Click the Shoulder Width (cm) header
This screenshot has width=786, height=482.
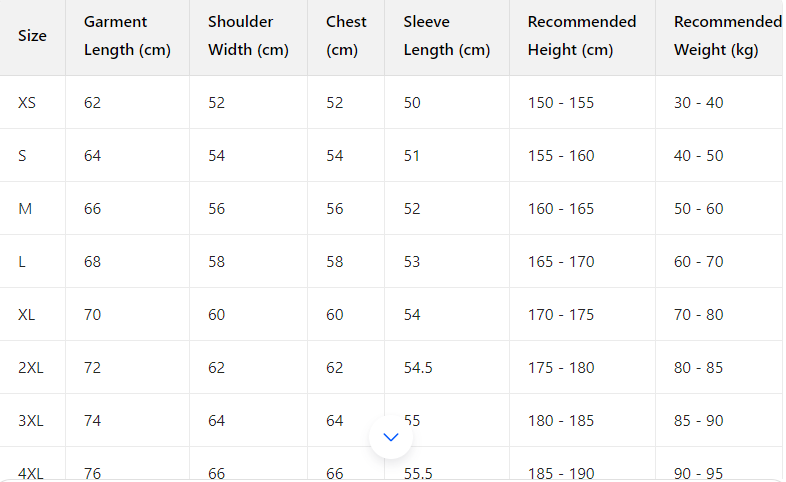tap(248, 36)
